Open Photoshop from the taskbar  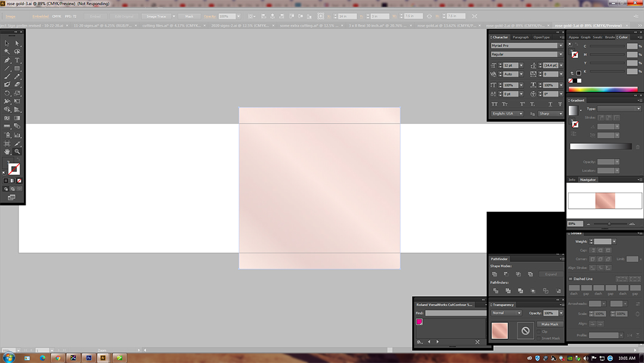click(x=88, y=358)
